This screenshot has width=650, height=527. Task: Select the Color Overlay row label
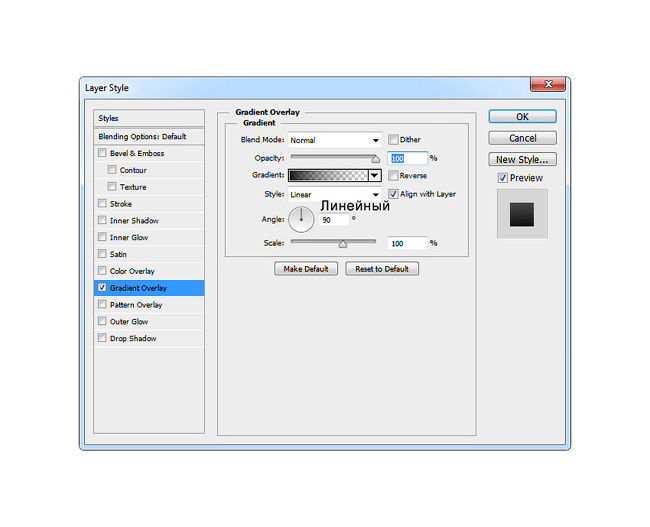(x=132, y=271)
